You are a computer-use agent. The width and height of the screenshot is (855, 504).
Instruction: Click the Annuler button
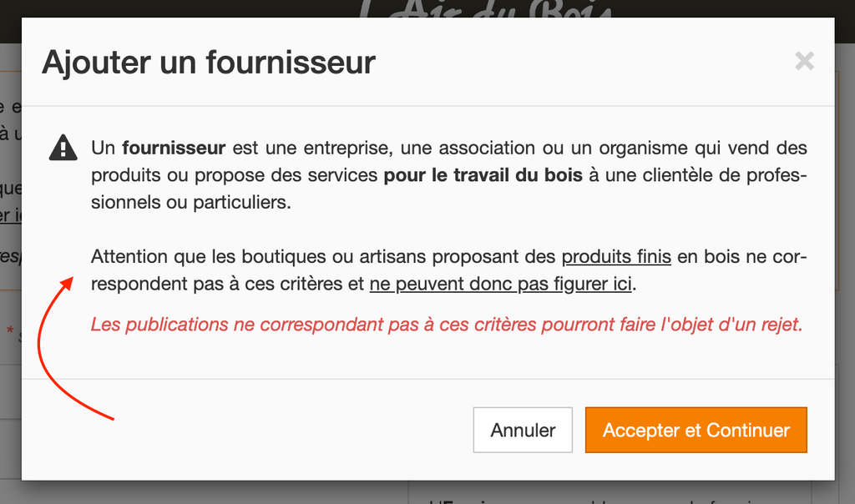[x=523, y=431]
